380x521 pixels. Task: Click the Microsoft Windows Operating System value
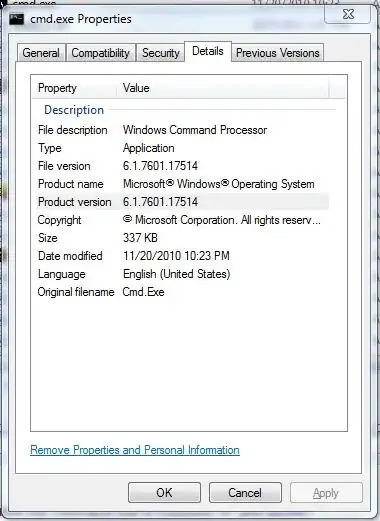coord(219,184)
